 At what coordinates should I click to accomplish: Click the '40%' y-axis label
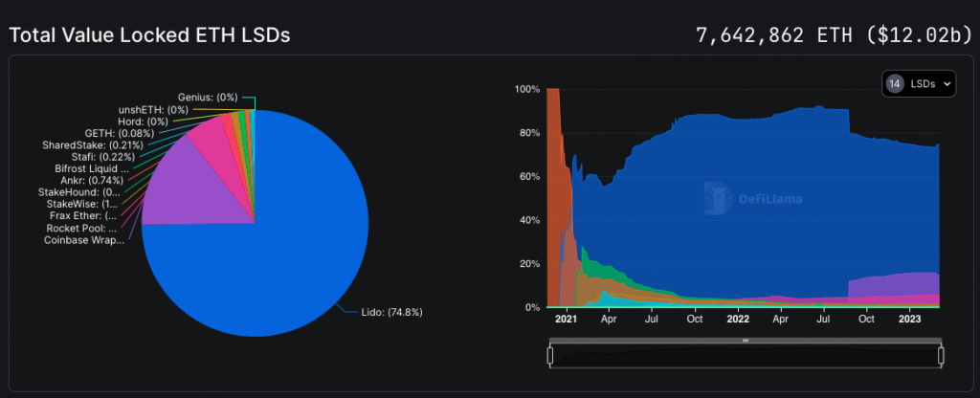pos(529,220)
